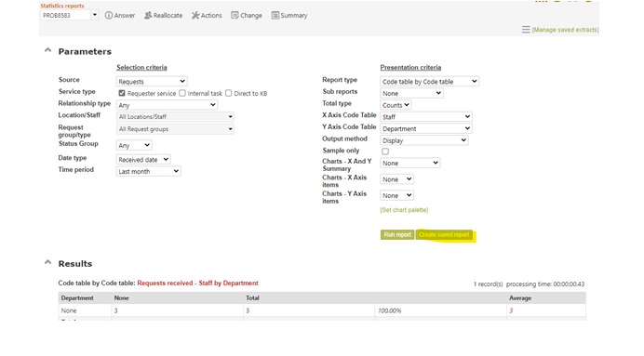Open the Sub reports dropdown
The width and height of the screenshot is (644, 356).
coord(411,93)
